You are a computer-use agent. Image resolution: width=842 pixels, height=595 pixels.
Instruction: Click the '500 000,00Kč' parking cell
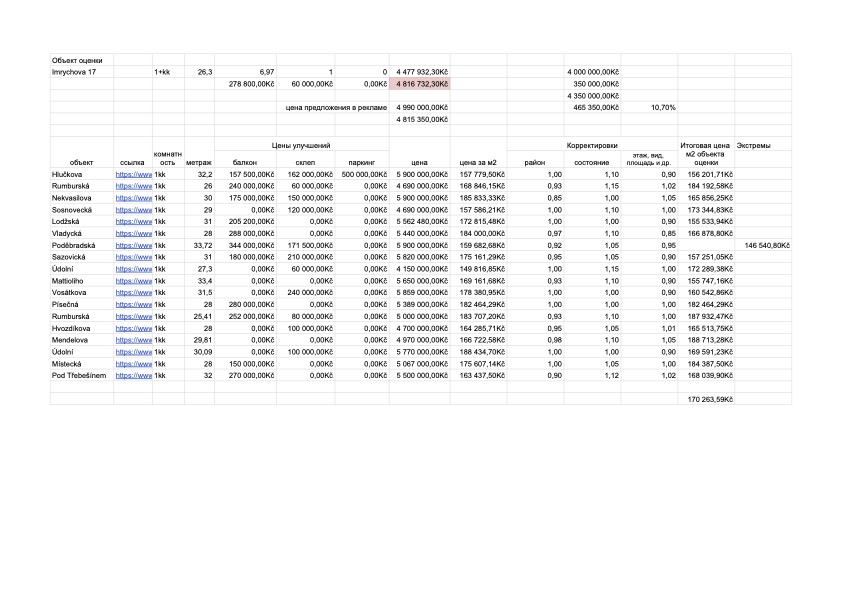click(364, 175)
